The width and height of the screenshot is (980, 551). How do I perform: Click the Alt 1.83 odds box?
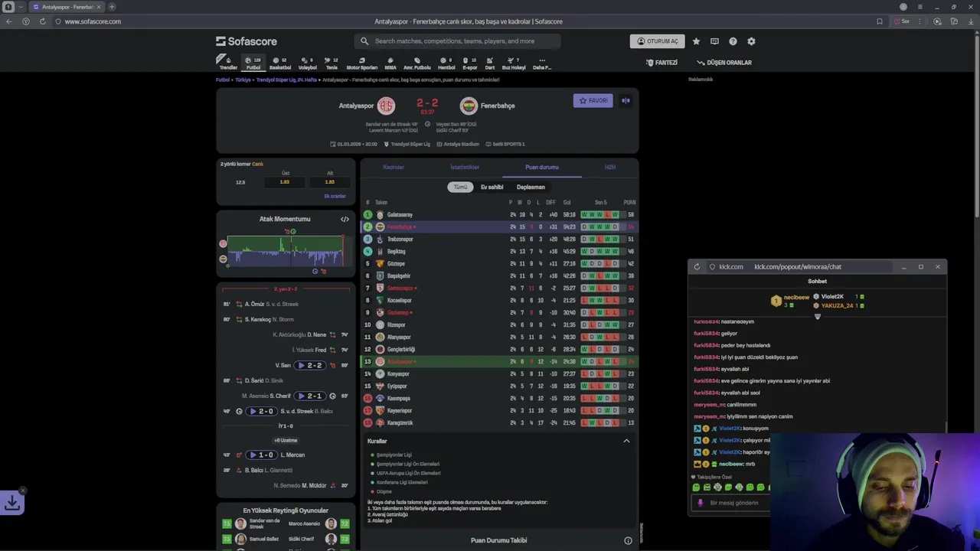[x=330, y=182]
